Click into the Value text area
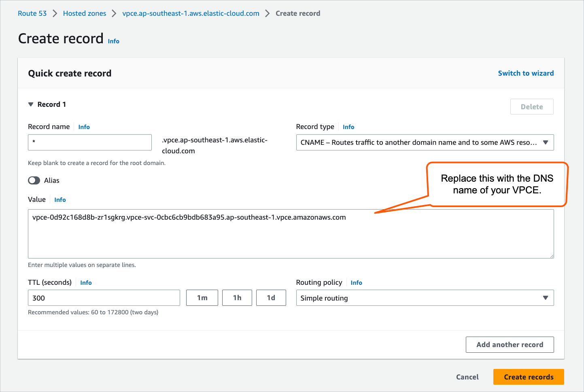 [291, 234]
